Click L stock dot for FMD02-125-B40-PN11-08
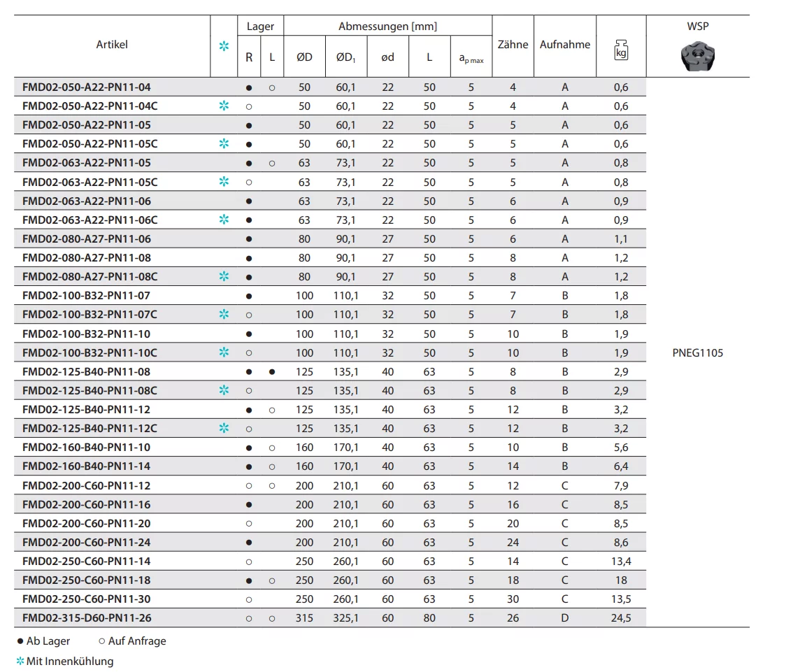This screenshot has width=786, height=672. click(272, 371)
